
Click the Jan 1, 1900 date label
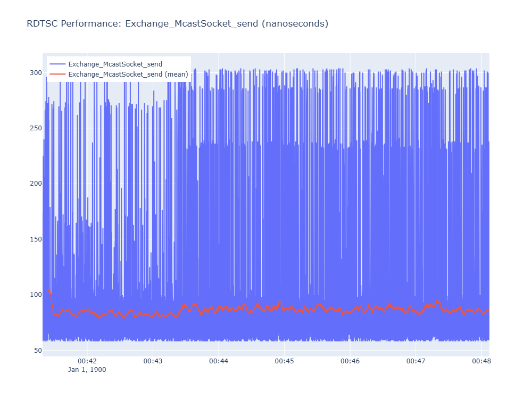click(x=87, y=370)
